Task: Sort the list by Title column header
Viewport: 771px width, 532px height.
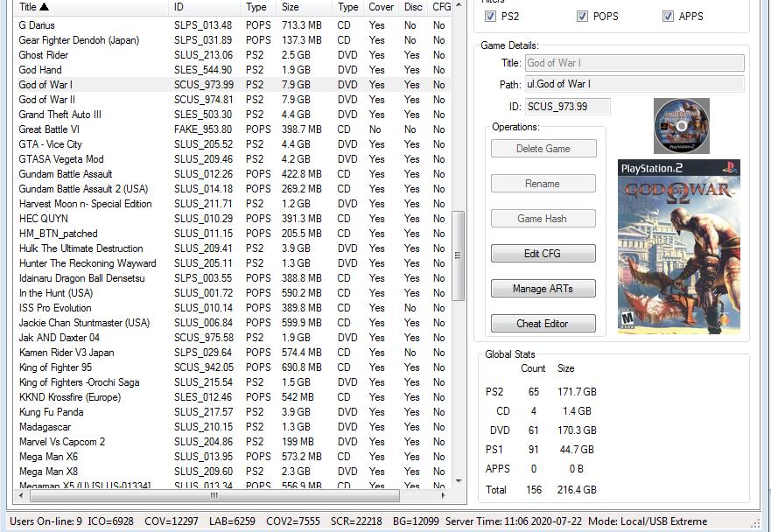Action: 92,7
